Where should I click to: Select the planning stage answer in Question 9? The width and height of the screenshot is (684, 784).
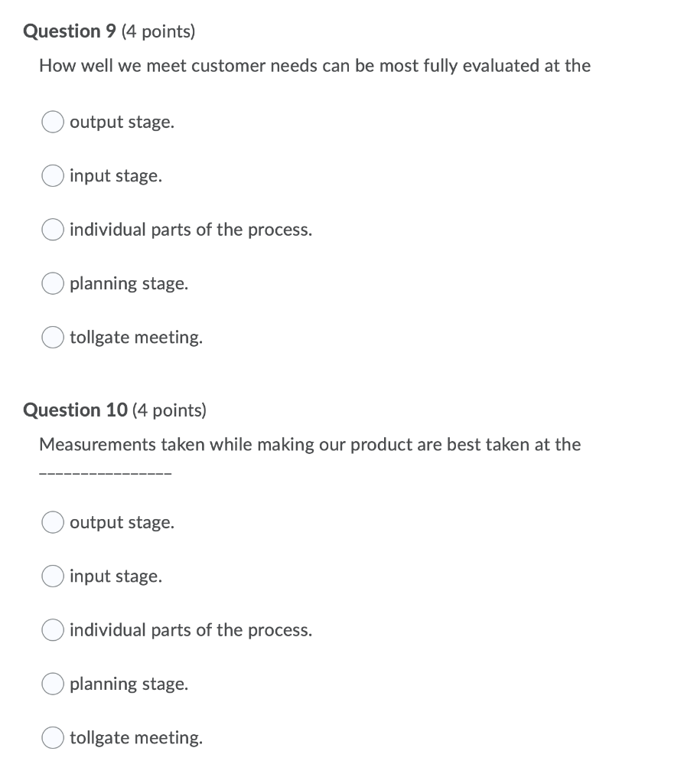point(52,283)
